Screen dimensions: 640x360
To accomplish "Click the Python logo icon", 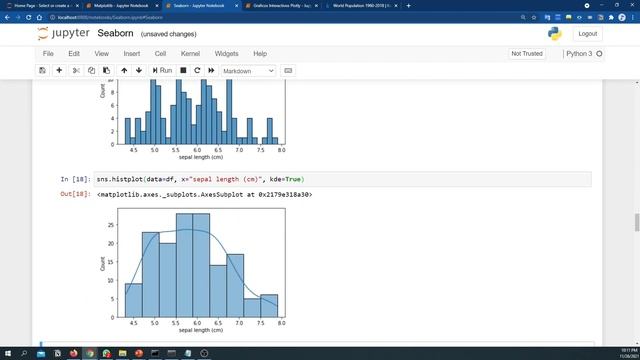I will (x=555, y=33).
